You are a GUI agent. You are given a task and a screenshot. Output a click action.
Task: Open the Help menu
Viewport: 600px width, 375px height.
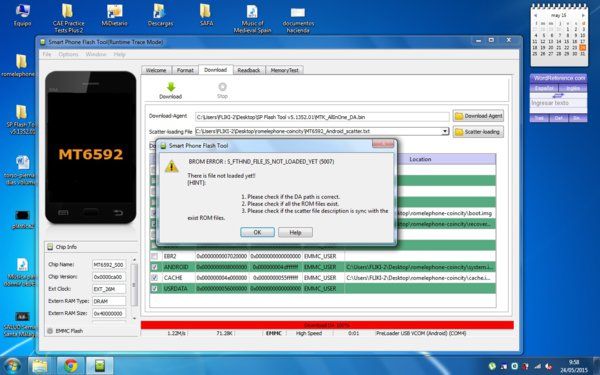pyautogui.click(x=119, y=54)
